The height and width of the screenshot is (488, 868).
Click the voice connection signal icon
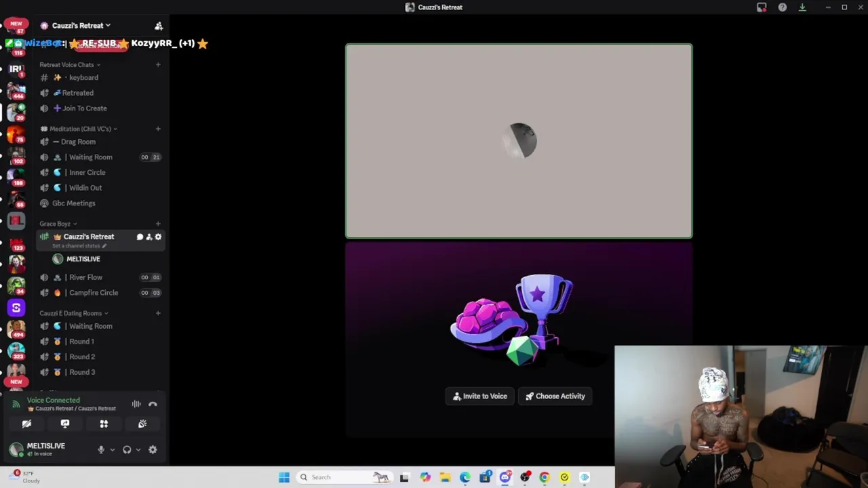tap(16, 404)
